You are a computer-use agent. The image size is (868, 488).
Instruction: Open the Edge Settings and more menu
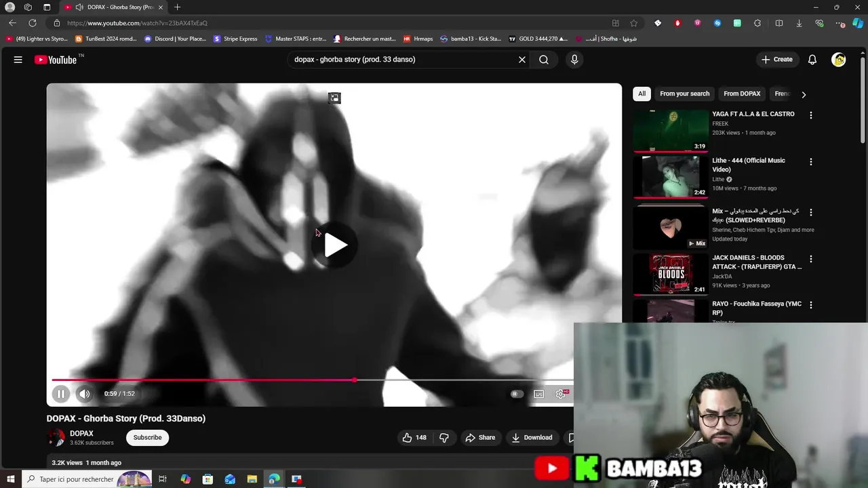pos(840,23)
